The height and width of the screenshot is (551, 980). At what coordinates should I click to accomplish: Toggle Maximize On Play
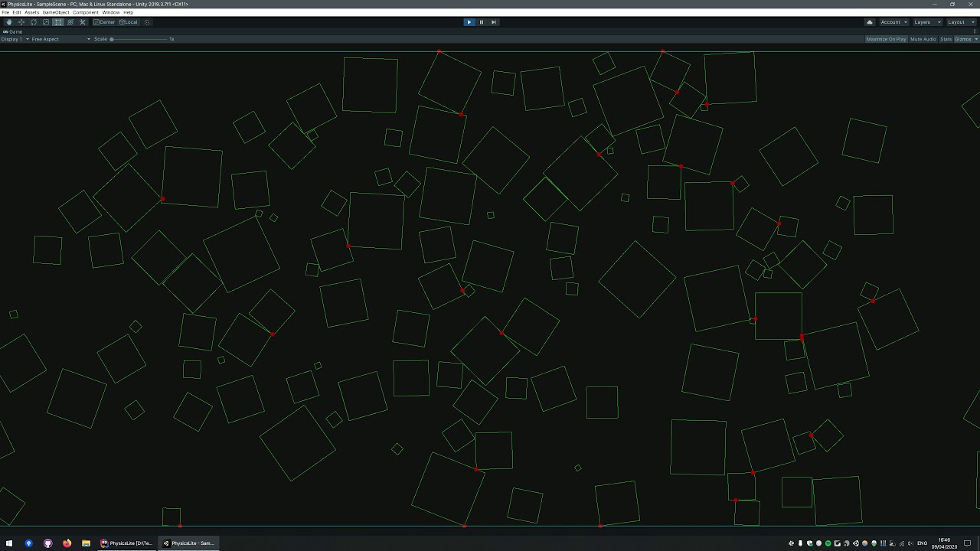[x=886, y=39]
